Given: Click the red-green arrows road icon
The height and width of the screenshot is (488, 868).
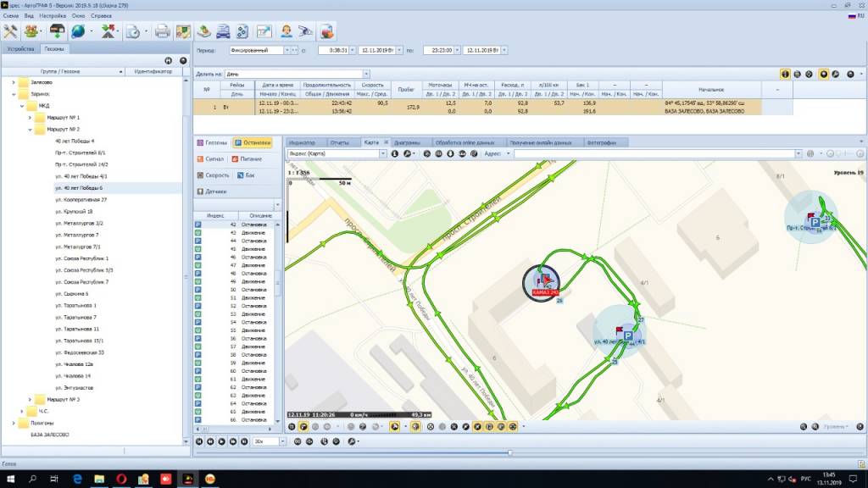Looking at the screenshot, I should [108, 31].
